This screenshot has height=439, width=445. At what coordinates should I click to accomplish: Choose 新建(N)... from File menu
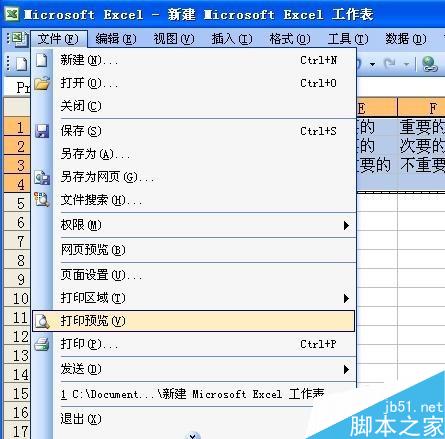193,60
